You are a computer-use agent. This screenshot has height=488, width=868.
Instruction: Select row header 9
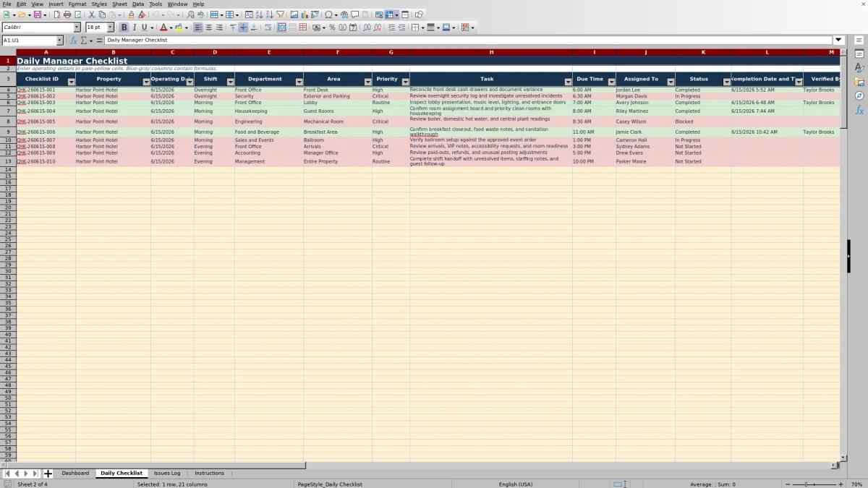click(x=8, y=132)
